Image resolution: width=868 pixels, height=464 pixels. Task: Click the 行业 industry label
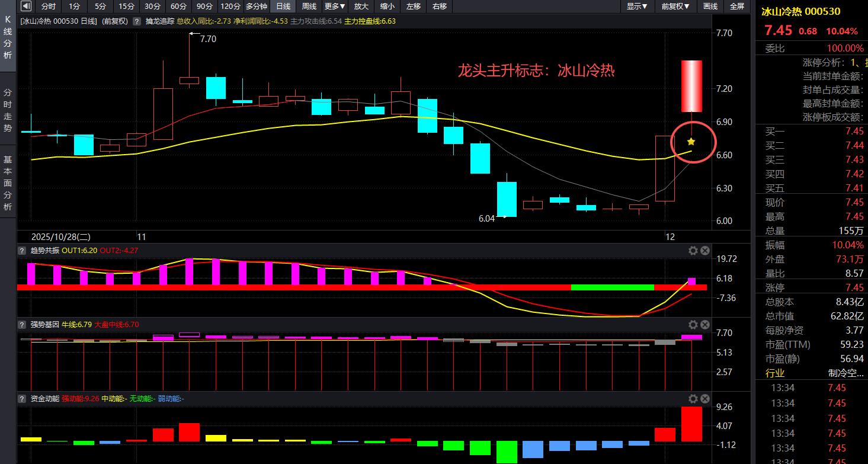(x=775, y=373)
